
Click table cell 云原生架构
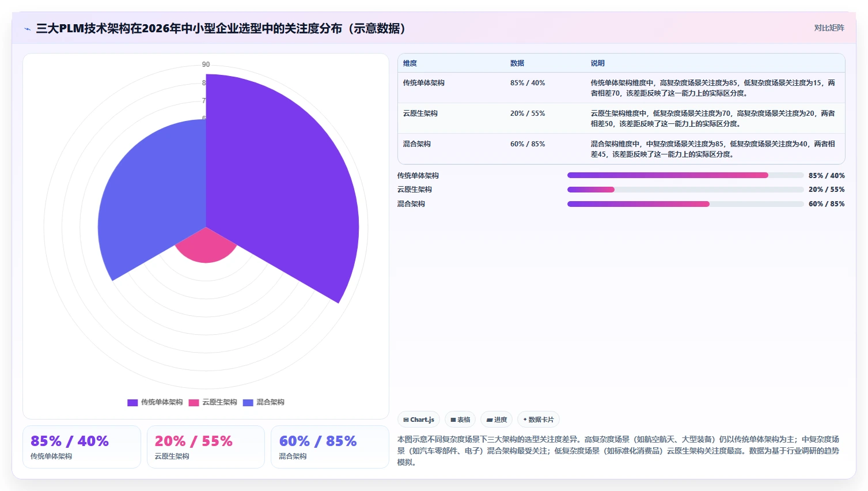420,114
